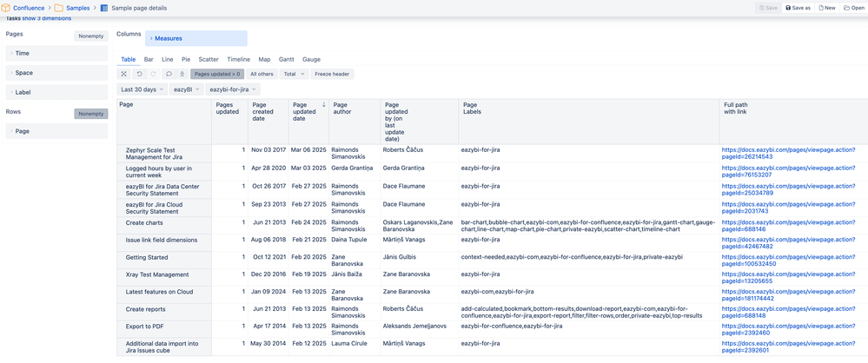Select the Getting Started row
The width and height of the screenshot is (868, 363).
(164, 260)
